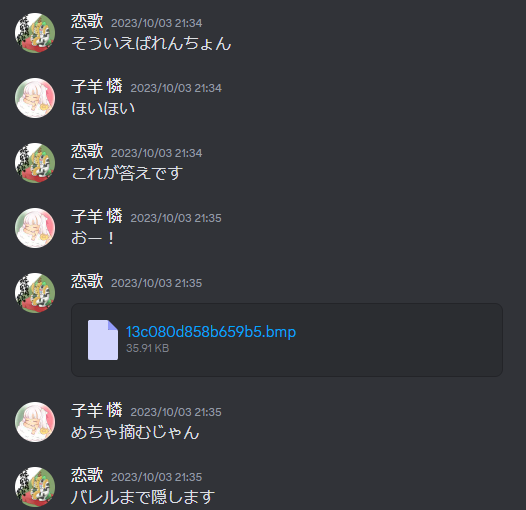Click the timestamp on the ほいほい message

tap(176, 88)
